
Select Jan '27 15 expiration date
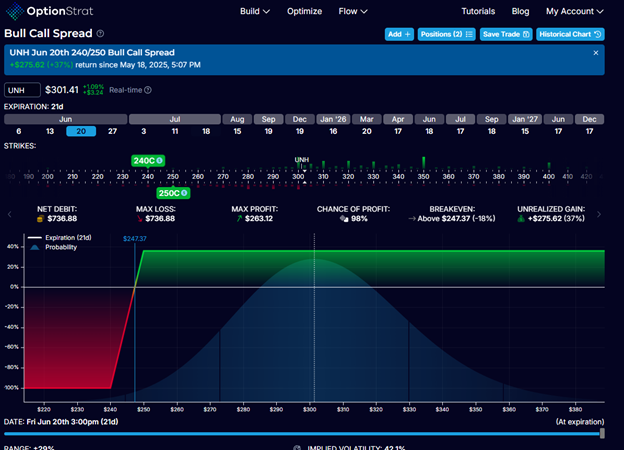click(525, 131)
